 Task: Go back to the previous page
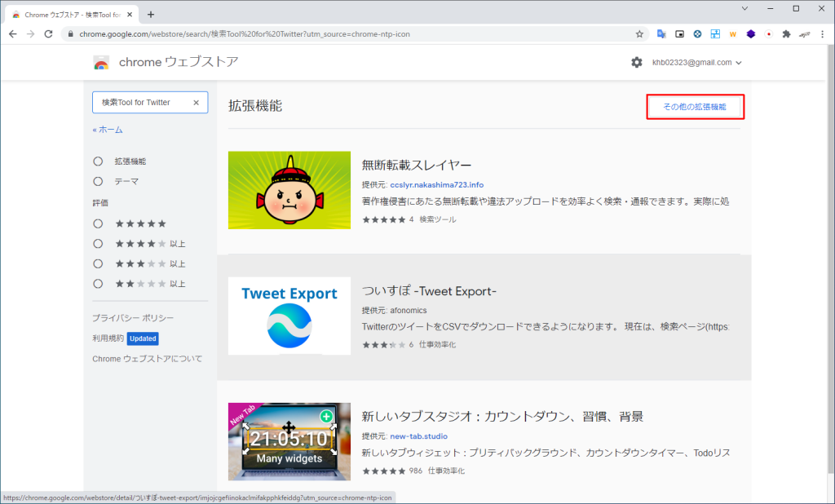[13, 33]
